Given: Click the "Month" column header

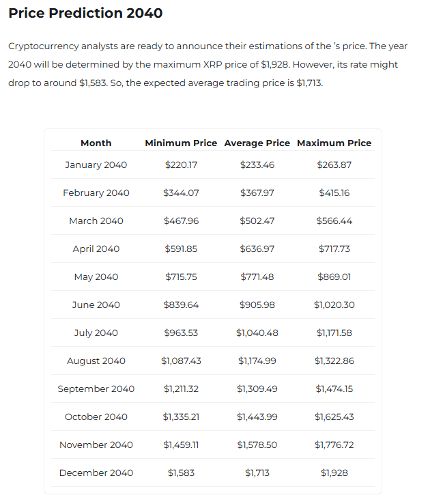Looking at the screenshot, I should tap(96, 143).
